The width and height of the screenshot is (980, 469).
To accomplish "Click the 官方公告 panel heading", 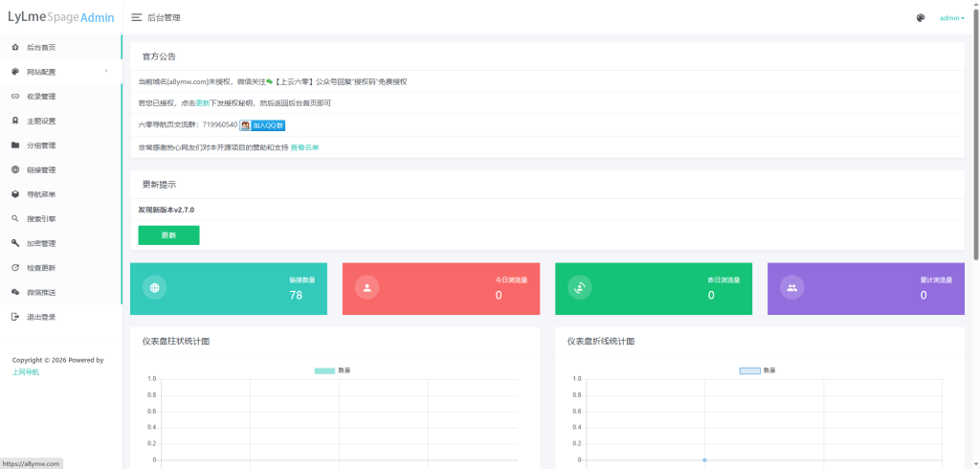I will pyautogui.click(x=160, y=56).
